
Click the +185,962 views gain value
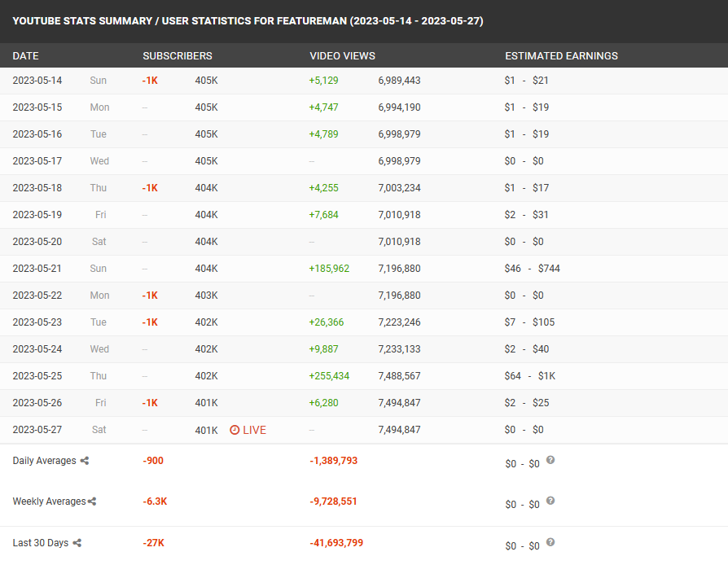click(x=329, y=269)
